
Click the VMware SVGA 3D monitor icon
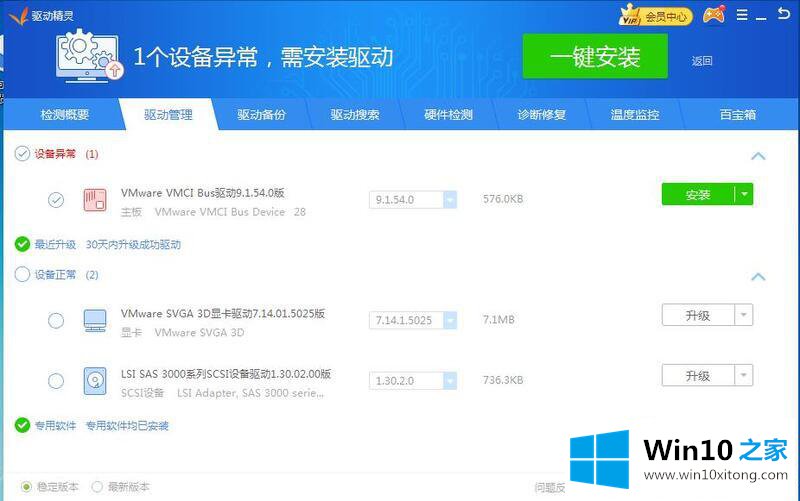[95, 320]
